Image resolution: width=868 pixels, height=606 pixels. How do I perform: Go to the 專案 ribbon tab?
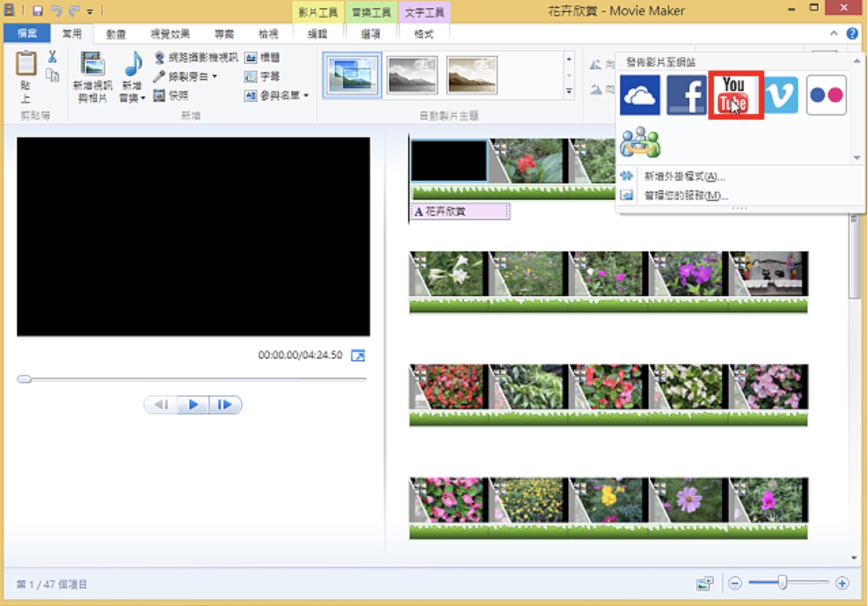(225, 33)
